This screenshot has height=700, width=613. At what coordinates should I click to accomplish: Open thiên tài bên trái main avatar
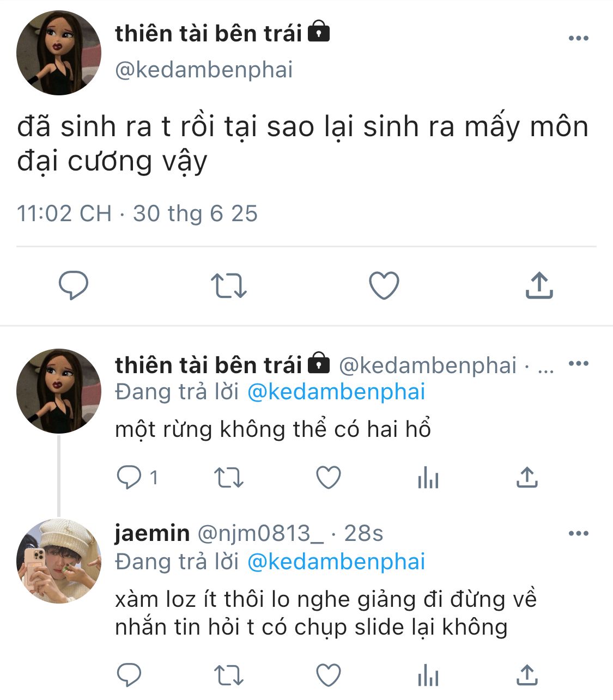(x=59, y=52)
